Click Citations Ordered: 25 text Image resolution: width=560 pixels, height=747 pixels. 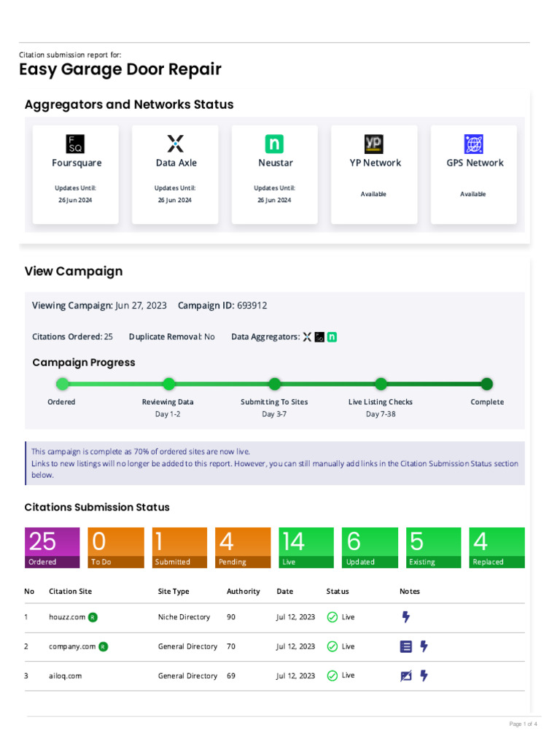pyautogui.click(x=72, y=337)
